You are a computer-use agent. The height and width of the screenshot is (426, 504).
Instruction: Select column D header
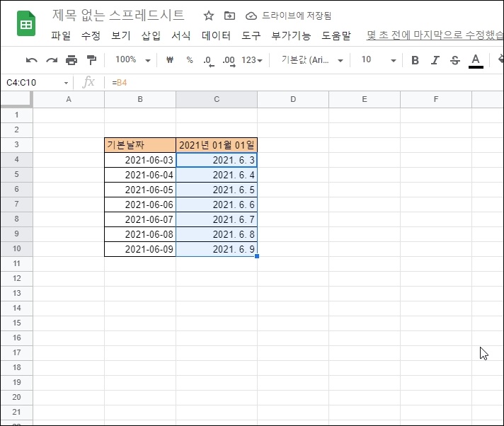coord(293,99)
